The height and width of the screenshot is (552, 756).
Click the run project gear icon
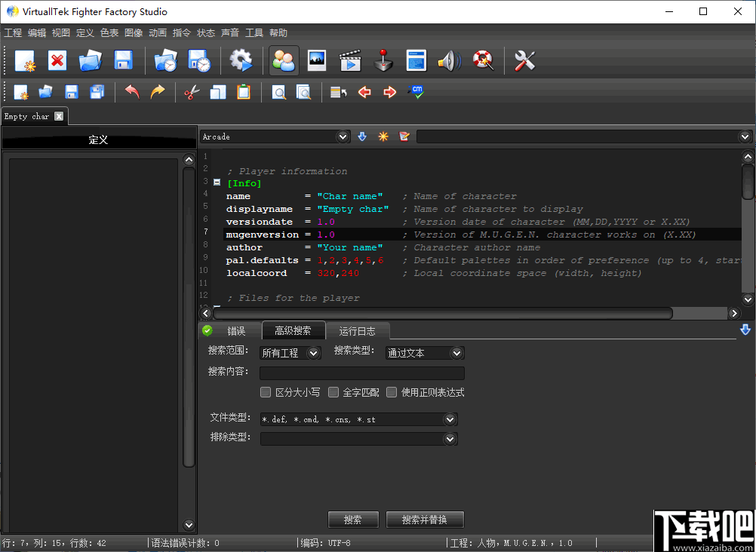[x=241, y=61]
